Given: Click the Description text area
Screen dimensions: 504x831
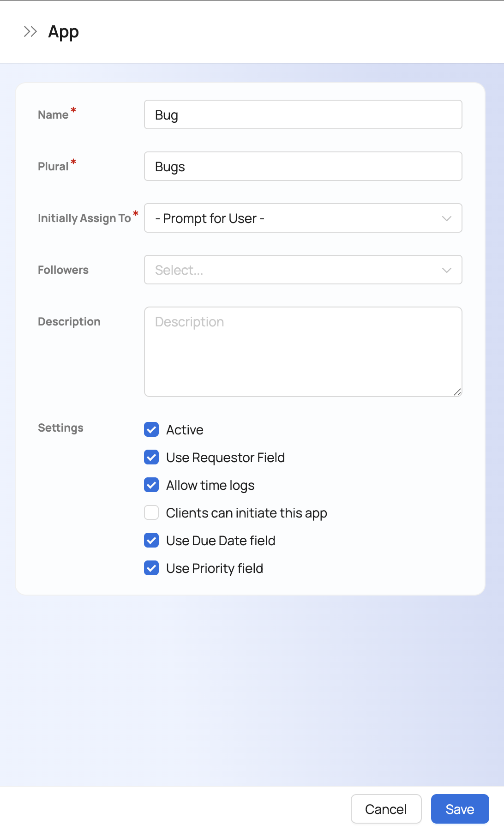Looking at the screenshot, I should point(303,352).
